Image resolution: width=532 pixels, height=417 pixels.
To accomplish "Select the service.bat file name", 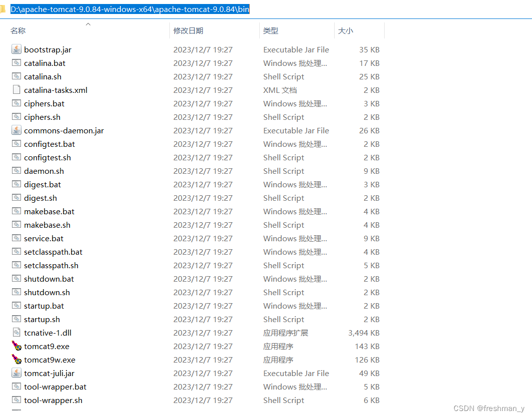I will pos(43,239).
